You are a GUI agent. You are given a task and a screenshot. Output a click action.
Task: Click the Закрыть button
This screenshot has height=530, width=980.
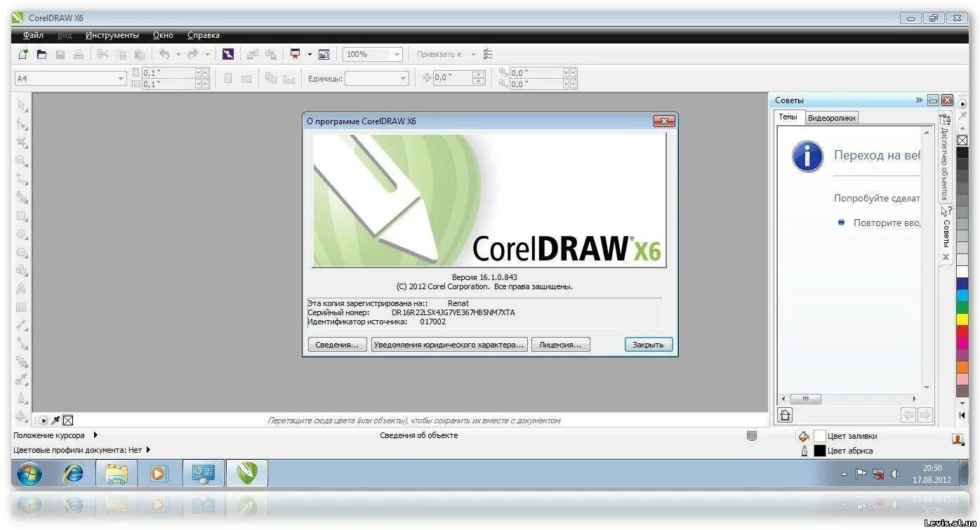648,345
